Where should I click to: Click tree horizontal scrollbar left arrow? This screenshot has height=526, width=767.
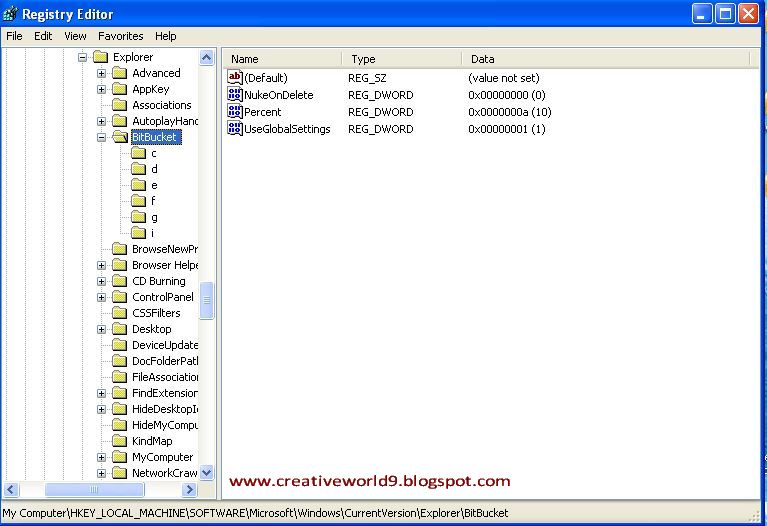[11, 489]
